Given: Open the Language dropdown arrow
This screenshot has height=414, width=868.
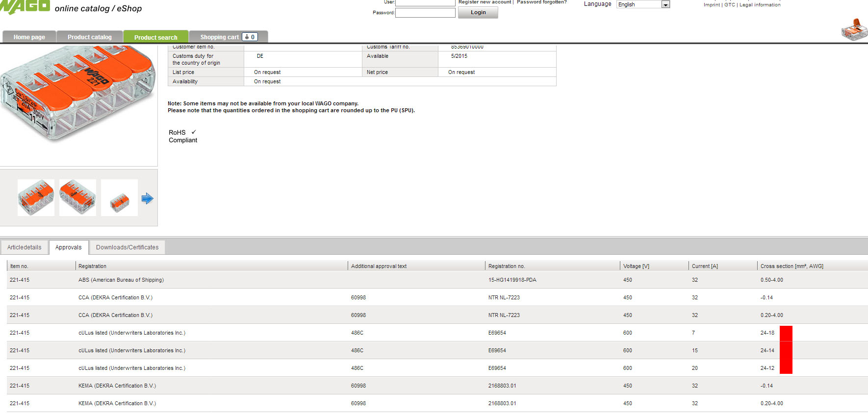Looking at the screenshot, I should (x=665, y=4).
